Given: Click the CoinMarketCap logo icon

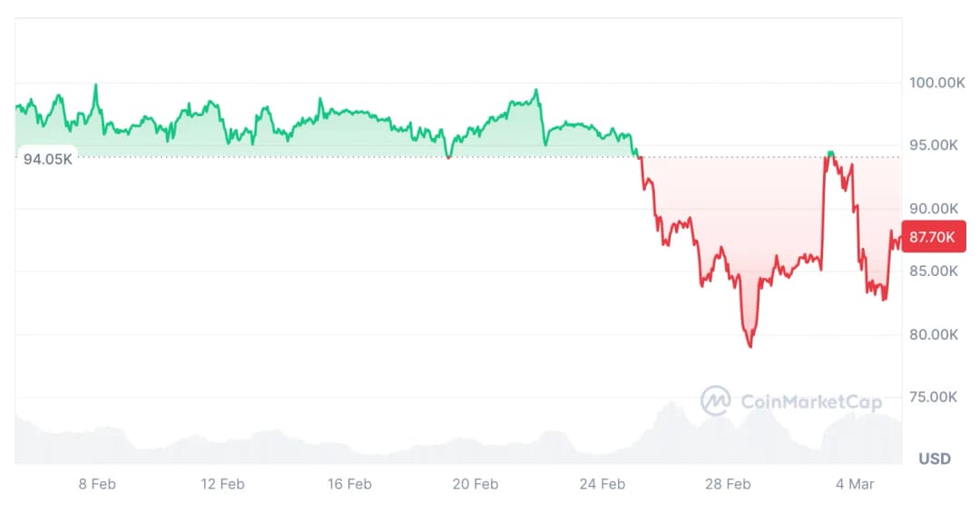Looking at the screenshot, I should (x=715, y=400).
